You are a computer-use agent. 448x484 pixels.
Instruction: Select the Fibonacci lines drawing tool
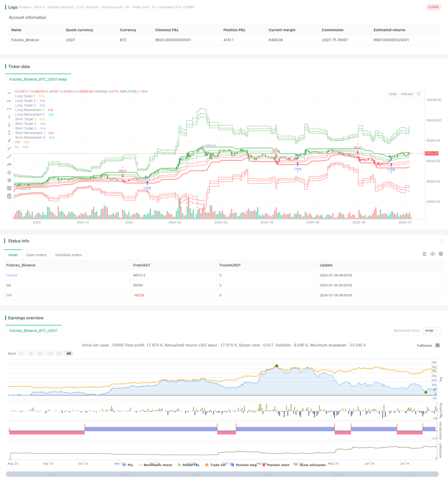click(9, 188)
